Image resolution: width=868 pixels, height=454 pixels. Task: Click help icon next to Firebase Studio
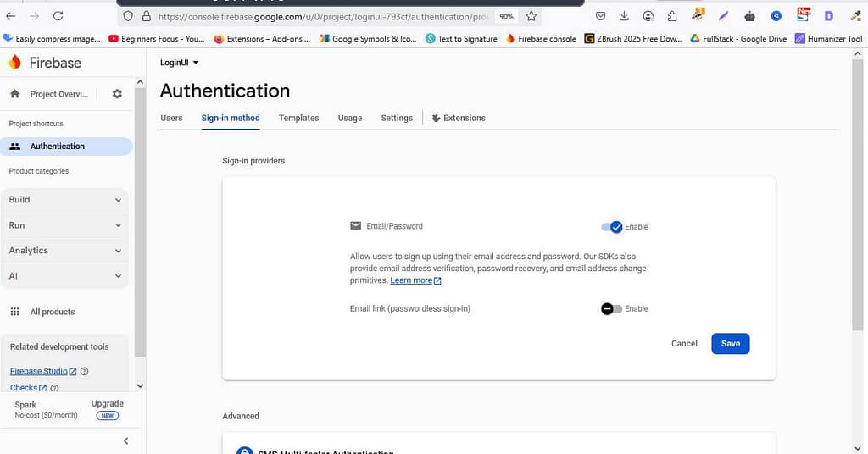click(x=84, y=371)
